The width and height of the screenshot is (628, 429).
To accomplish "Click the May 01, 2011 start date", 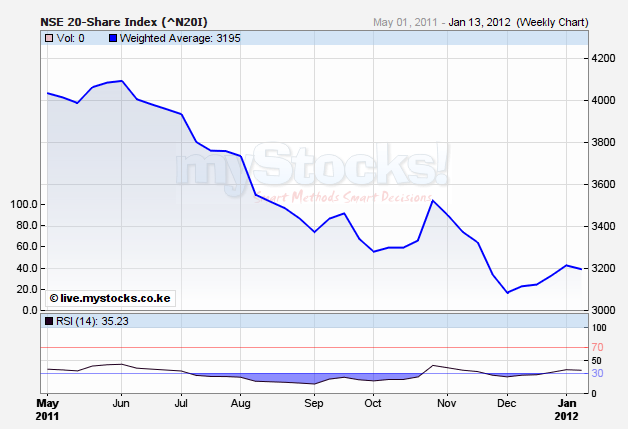I will (402, 20).
